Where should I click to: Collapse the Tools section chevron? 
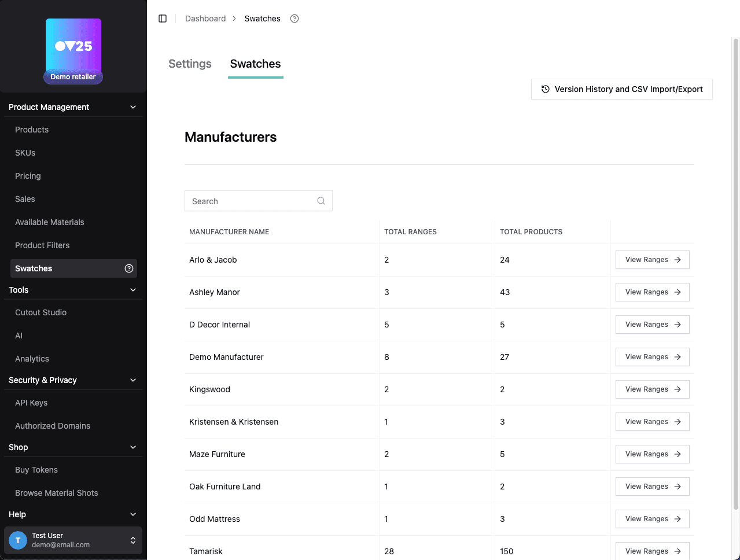pyautogui.click(x=133, y=290)
